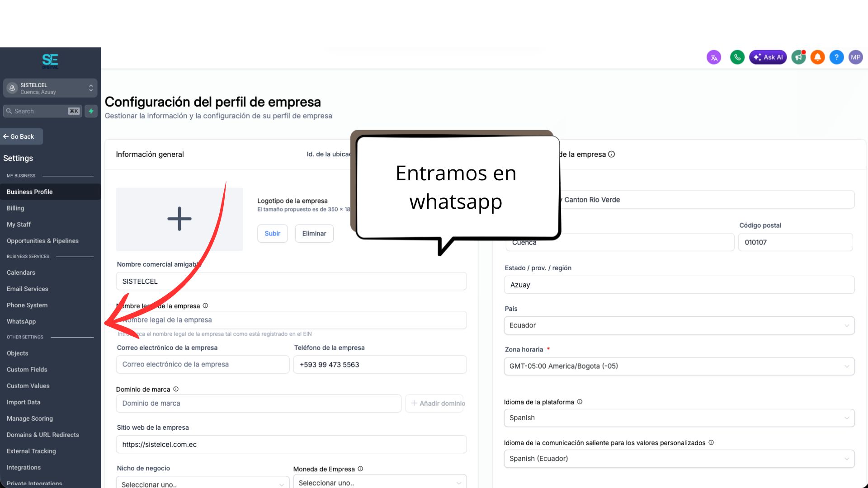The image size is (868, 488).
Task: Open the Ask AI assistant
Action: (768, 57)
